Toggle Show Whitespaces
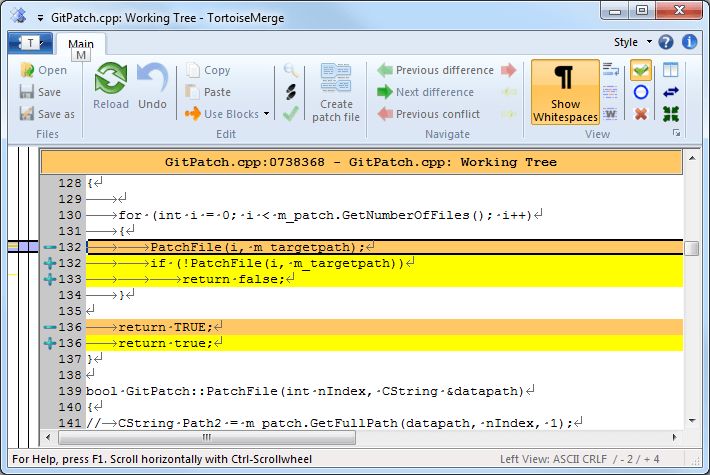The height and width of the screenshot is (475, 710). click(565, 92)
